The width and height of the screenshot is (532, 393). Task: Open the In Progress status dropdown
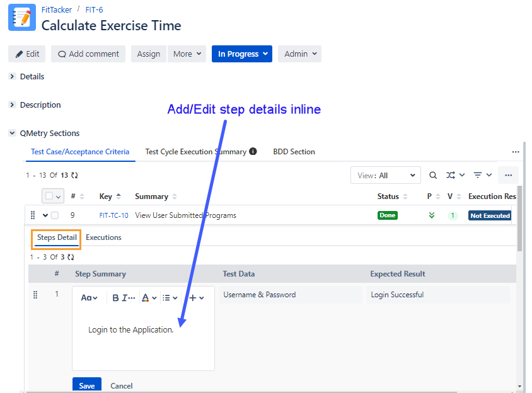(x=242, y=54)
